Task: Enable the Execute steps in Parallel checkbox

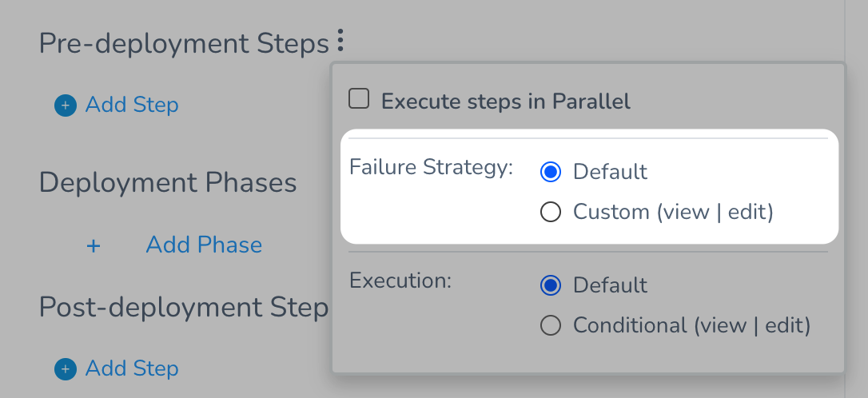Action: [x=359, y=99]
